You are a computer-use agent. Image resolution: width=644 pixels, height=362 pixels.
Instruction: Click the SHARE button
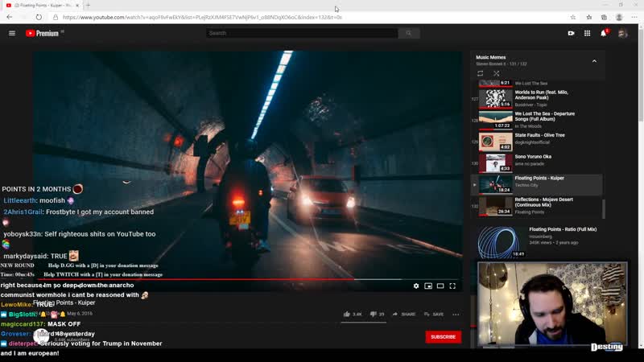click(404, 314)
